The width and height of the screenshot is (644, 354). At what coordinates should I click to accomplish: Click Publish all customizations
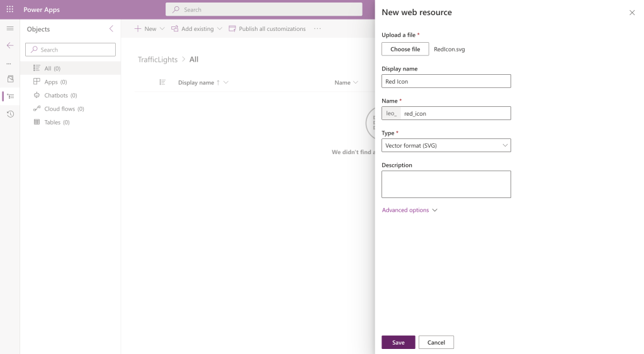[x=267, y=29]
